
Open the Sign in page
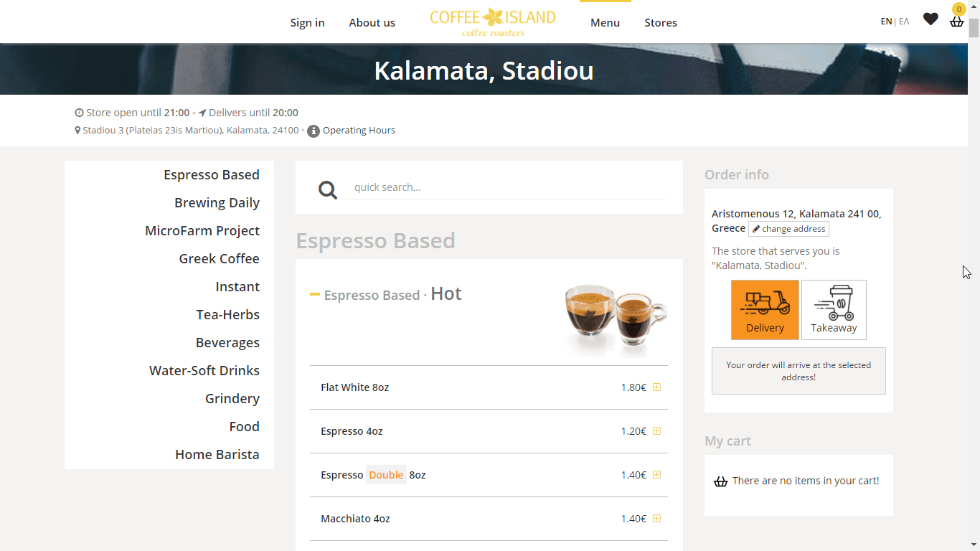coord(307,23)
